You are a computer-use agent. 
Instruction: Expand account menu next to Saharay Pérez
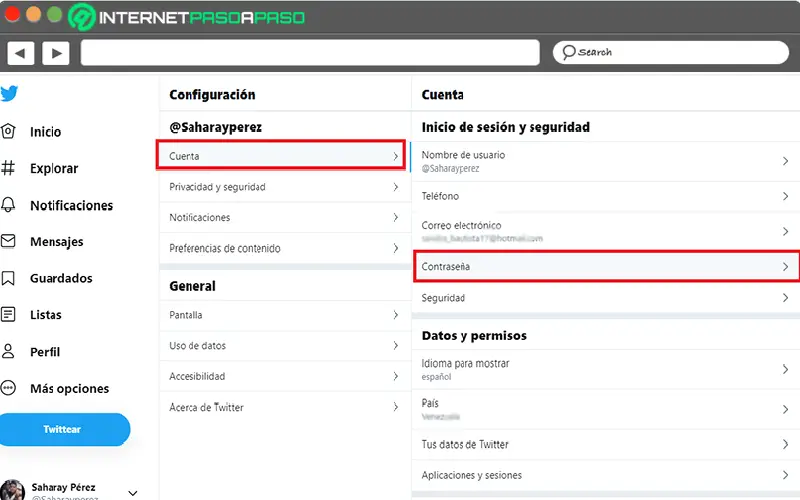pyautogui.click(x=133, y=492)
